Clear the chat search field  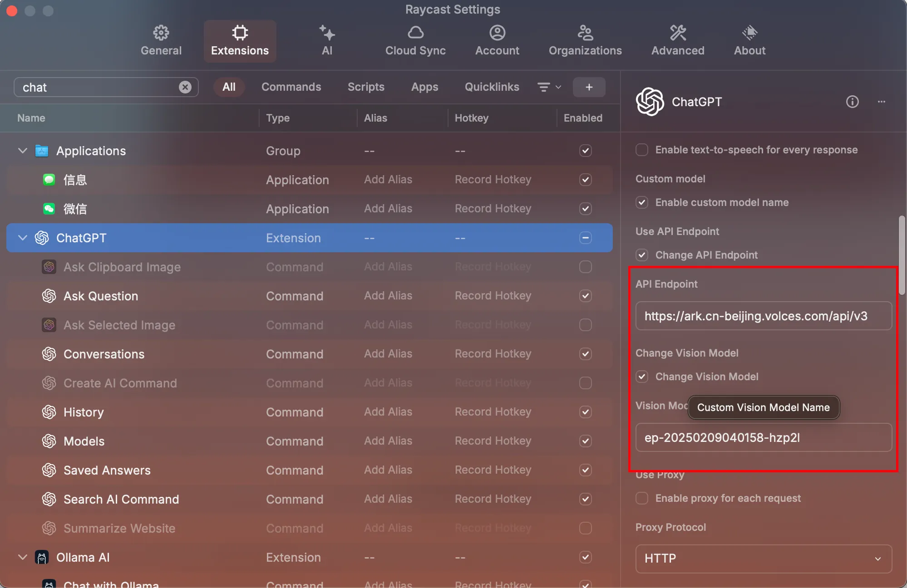click(x=185, y=87)
